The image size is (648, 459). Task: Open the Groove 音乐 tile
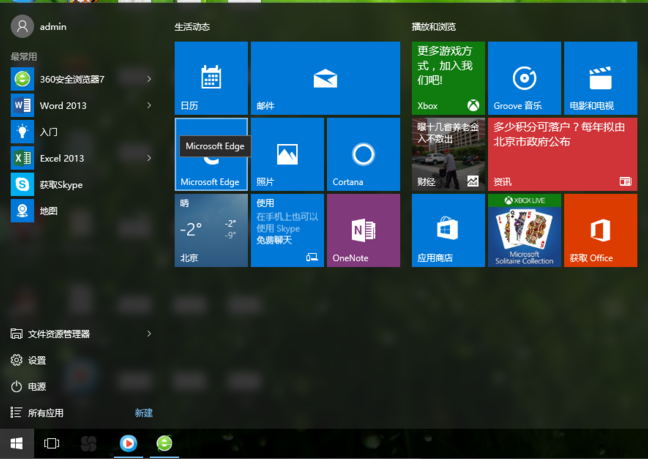(524, 77)
